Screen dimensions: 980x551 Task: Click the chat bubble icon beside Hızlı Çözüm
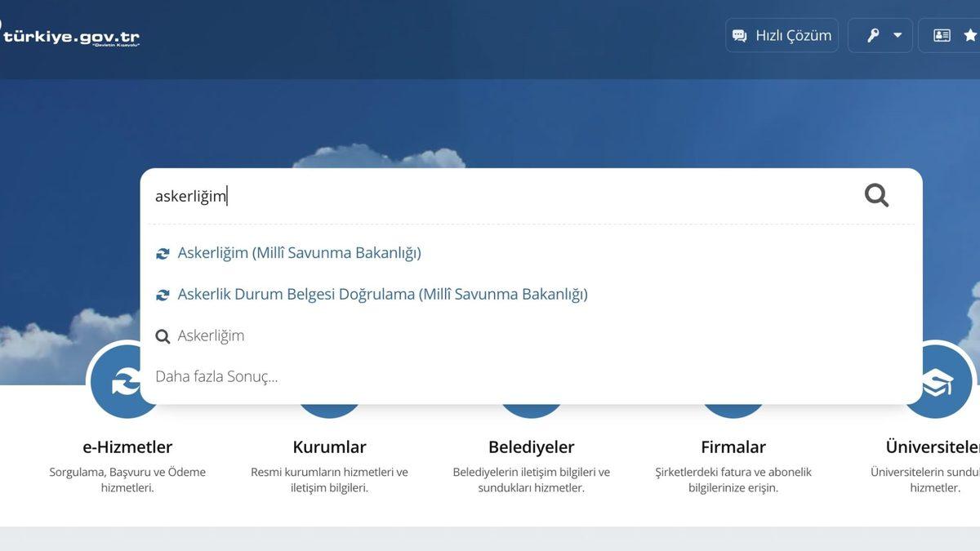pos(739,34)
